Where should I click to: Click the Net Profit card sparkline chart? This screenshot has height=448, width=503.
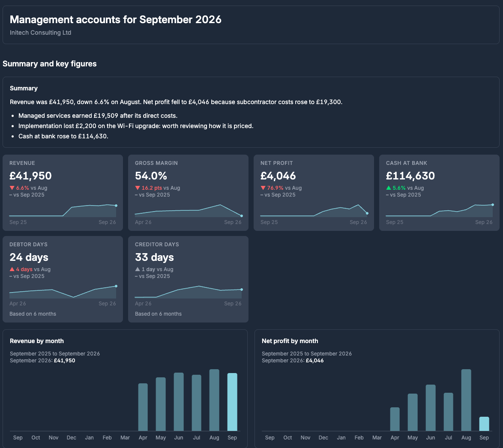point(314,210)
